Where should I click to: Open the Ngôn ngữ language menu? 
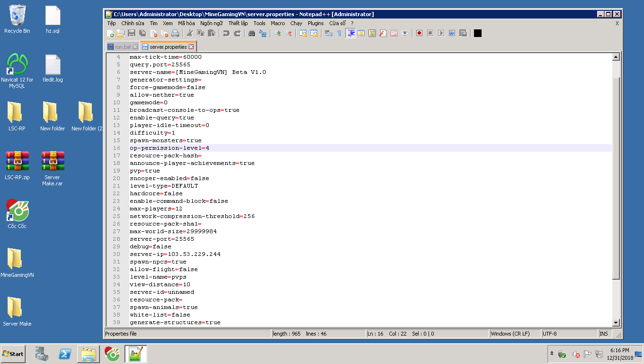[211, 23]
